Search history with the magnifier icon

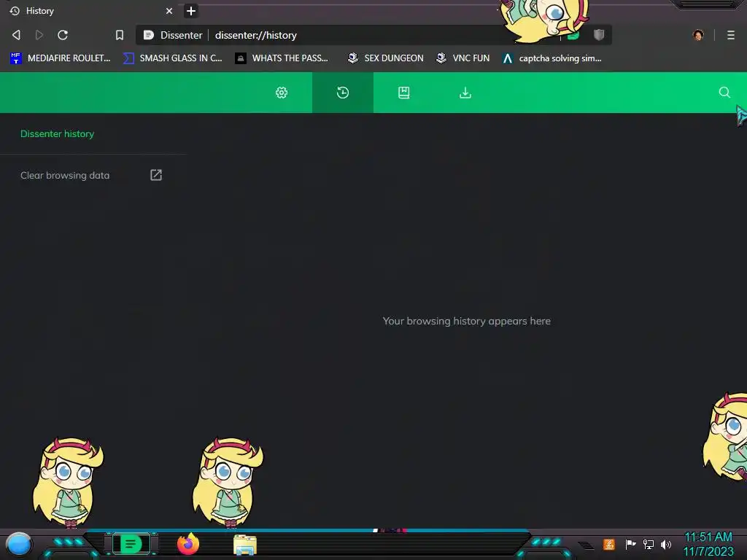pyautogui.click(x=724, y=93)
